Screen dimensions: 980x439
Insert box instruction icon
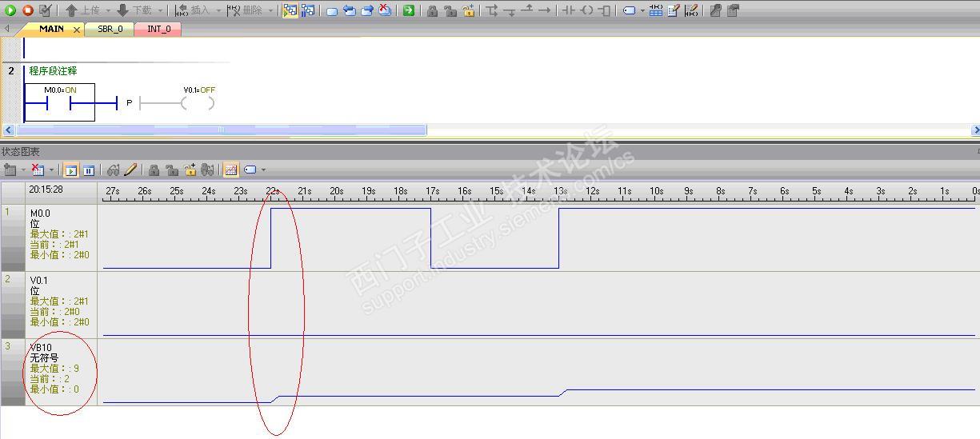(x=605, y=10)
